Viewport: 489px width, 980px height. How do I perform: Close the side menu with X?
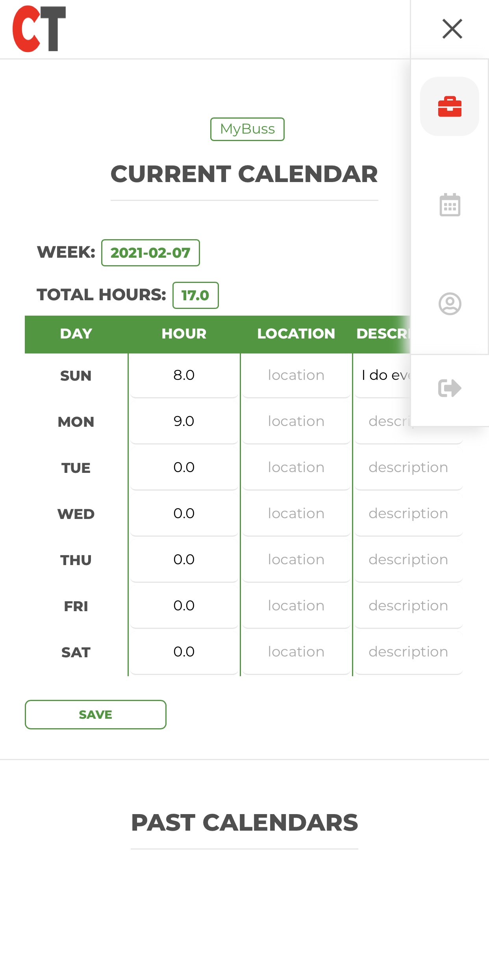tap(452, 29)
